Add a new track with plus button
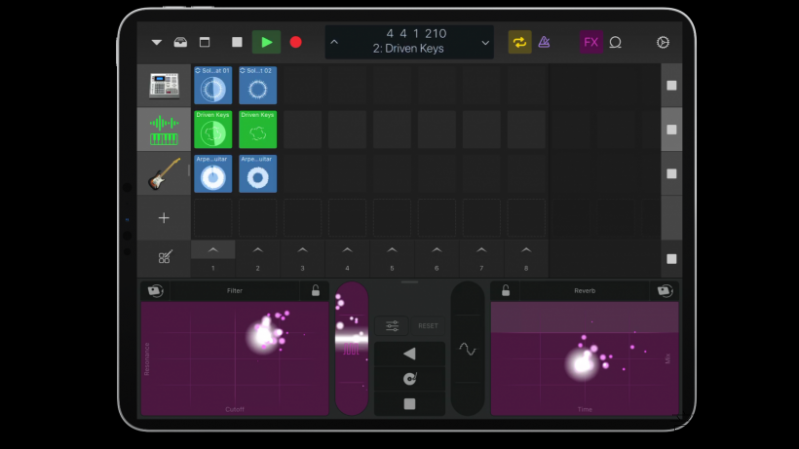 pyautogui.click(x=164, y=218)
